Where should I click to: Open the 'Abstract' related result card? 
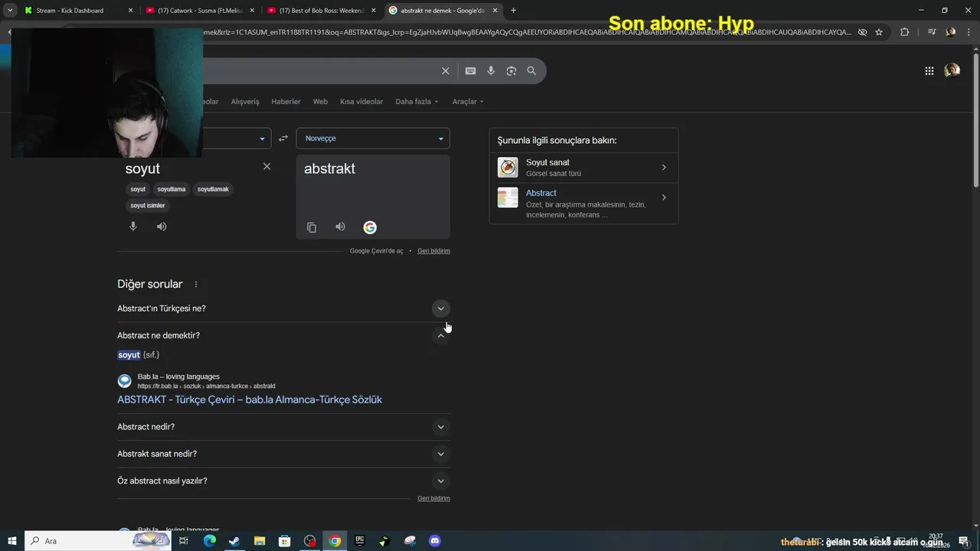tap(583, 204)
